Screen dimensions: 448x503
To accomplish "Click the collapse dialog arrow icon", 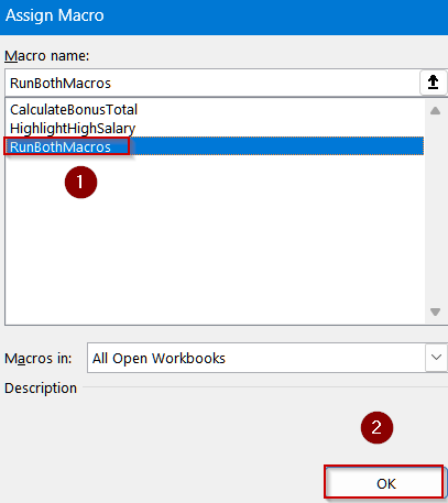I will point(433,82).
